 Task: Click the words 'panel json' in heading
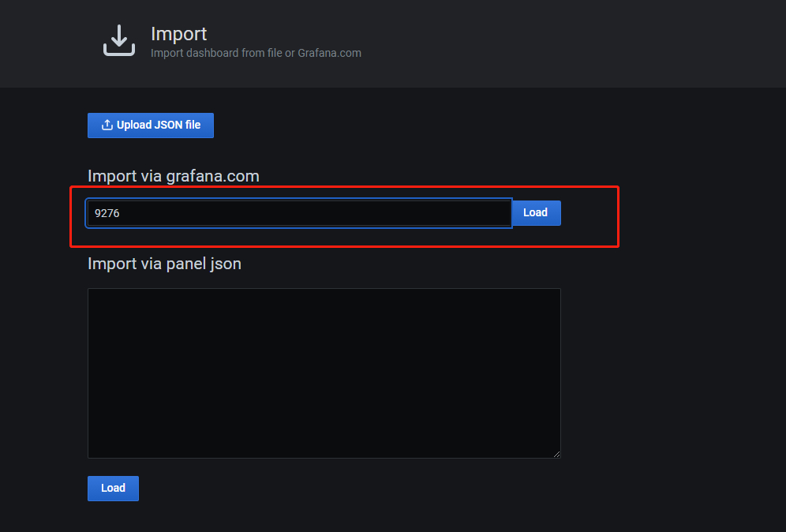203,264
